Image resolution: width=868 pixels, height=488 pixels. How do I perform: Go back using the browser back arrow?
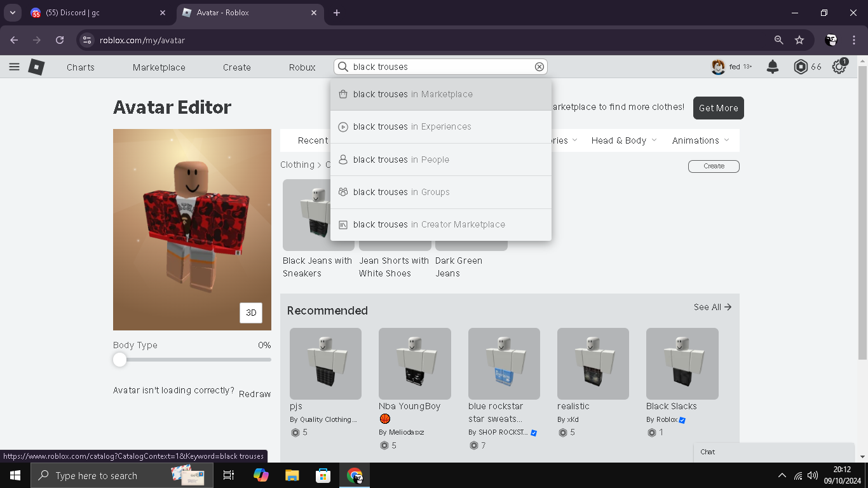(14, 40)
